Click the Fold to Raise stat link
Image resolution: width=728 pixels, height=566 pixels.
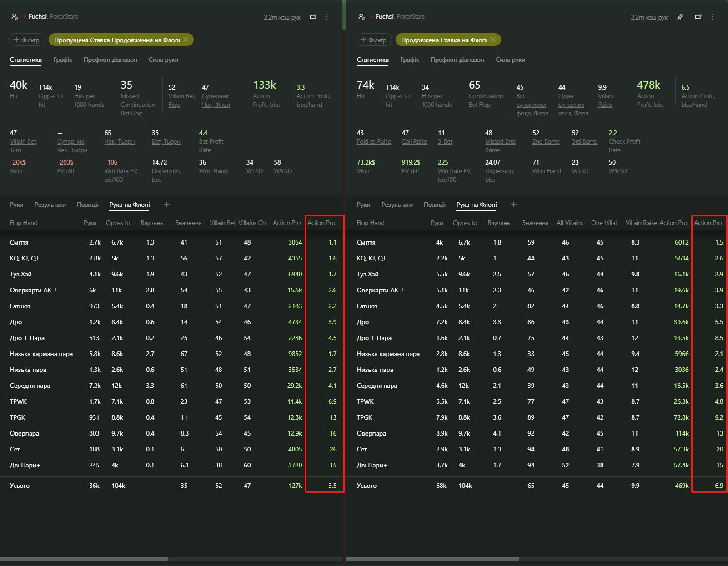coord(374,141)
